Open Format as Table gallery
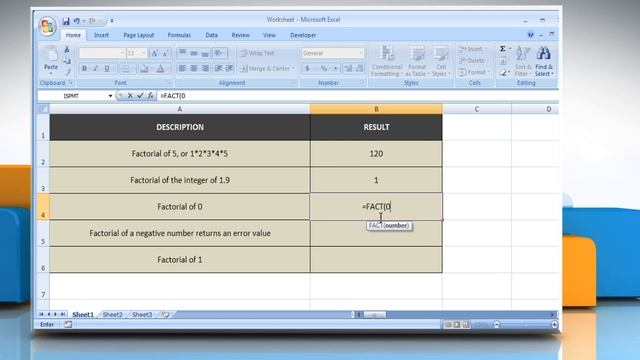640x360 pixels. coord(417,61)
